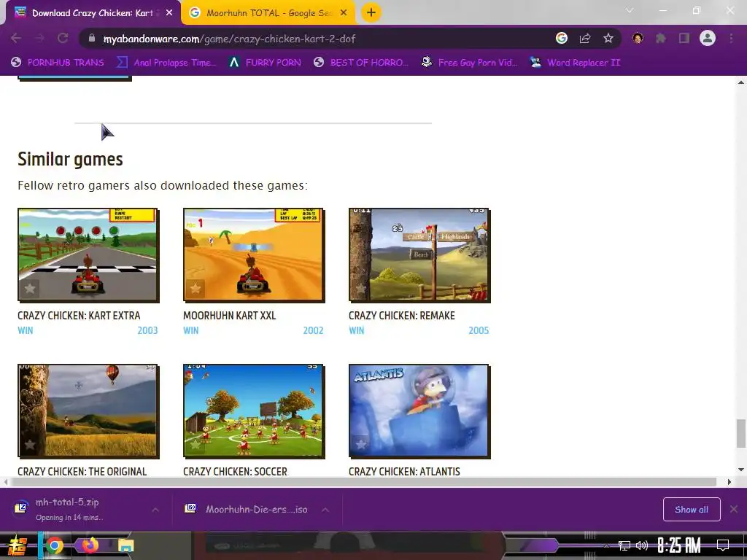Click the MOORHUHN KART XXL title link
The image size is (747, 560).
click(230, 316)
